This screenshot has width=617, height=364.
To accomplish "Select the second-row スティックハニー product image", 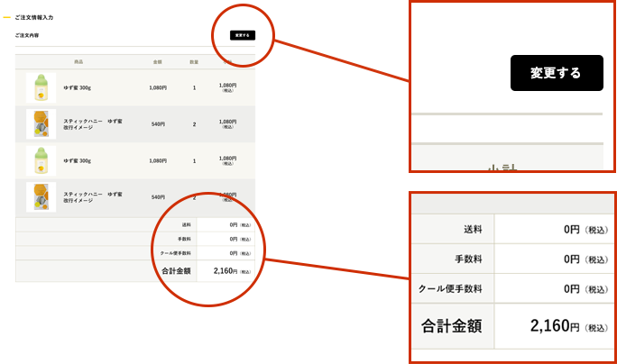I will pyautogui.click(x=41, y=123).
